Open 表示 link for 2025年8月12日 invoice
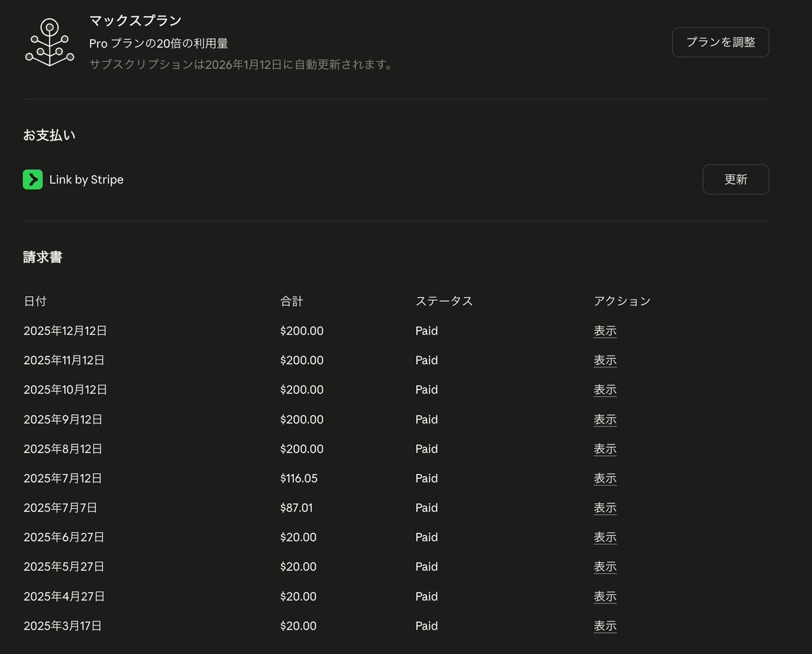This screenshot has width=812, height=654. pyautogui.click(x=605, y=449)
